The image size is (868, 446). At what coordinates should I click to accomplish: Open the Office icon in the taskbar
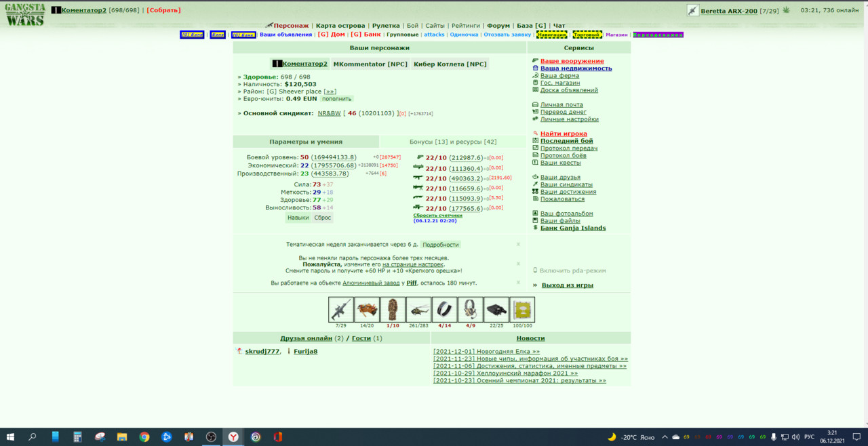(277, 437)
